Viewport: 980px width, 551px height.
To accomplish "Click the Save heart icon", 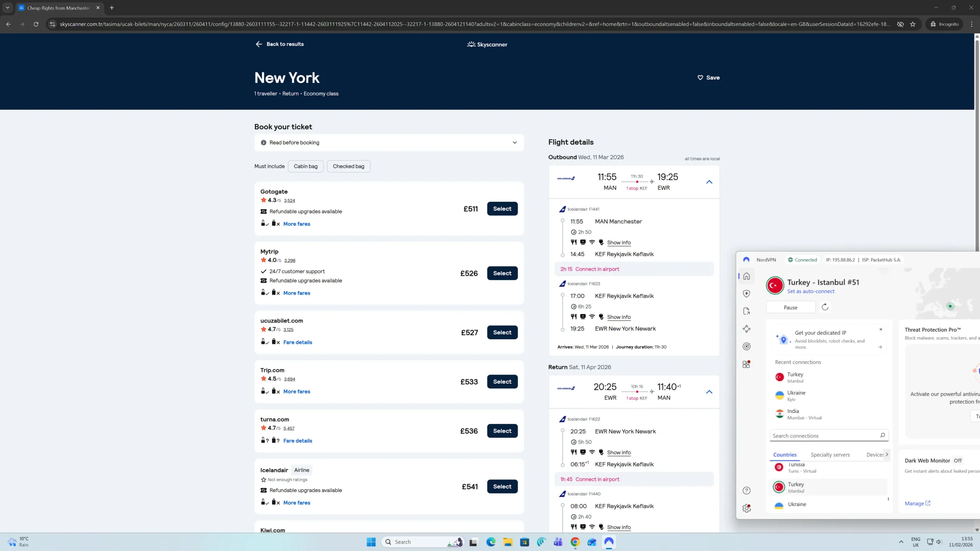I will click(700, 77).
